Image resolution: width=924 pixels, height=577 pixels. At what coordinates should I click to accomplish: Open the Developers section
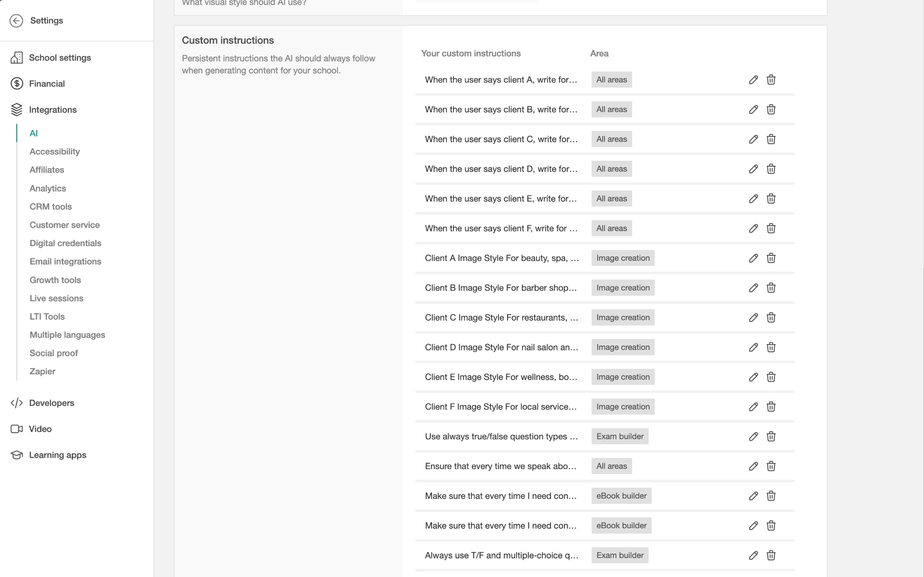[x=51, y=403]
